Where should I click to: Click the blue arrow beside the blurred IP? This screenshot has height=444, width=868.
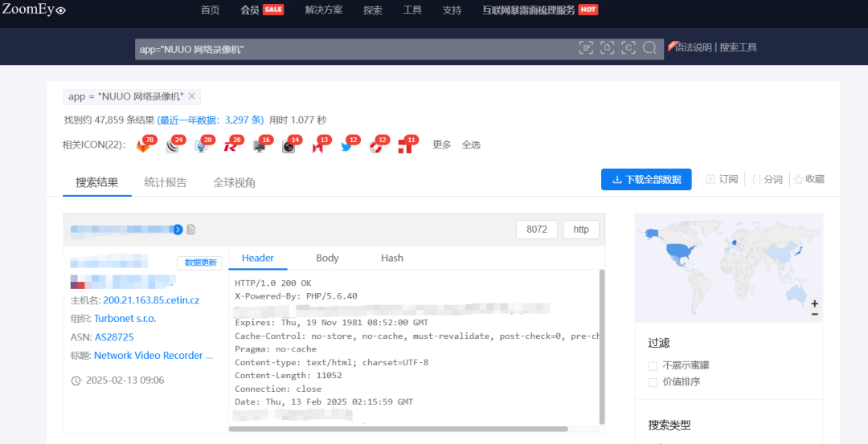coord(178,230)
